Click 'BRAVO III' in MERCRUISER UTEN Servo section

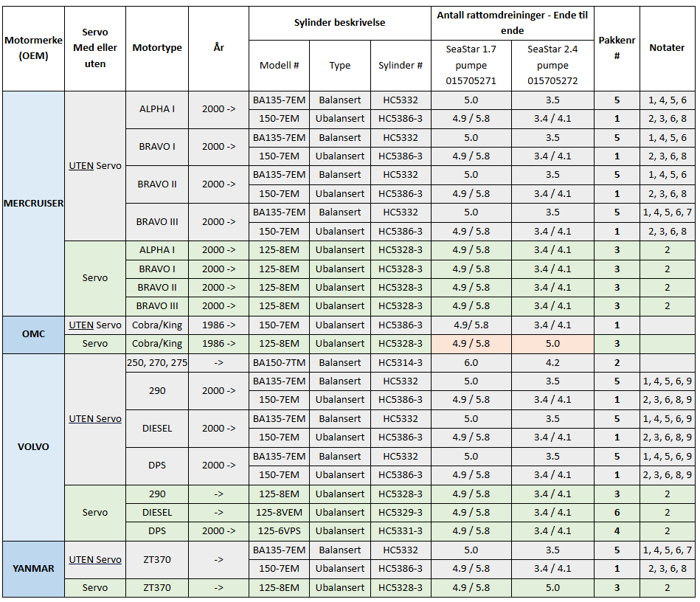click(x=157, y=222)
